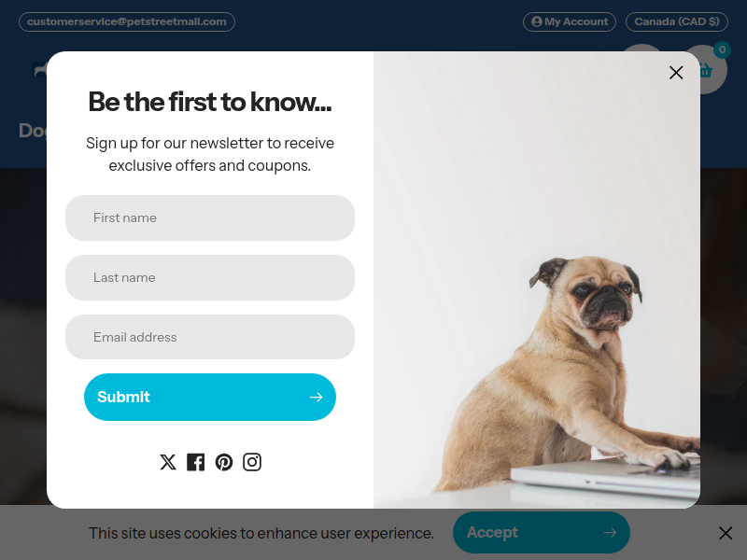
Task: Click the arrow on the Accept button
Action: [611, 532]
